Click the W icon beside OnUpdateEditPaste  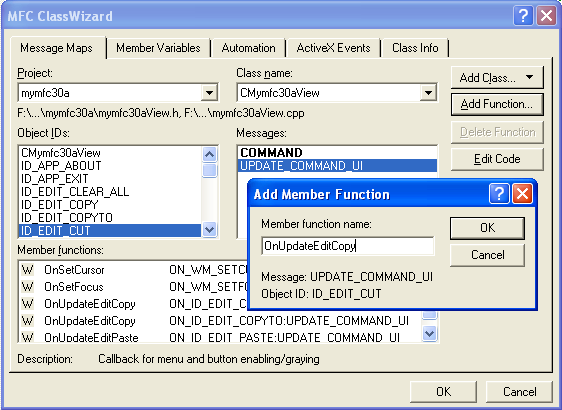point(28,337)
